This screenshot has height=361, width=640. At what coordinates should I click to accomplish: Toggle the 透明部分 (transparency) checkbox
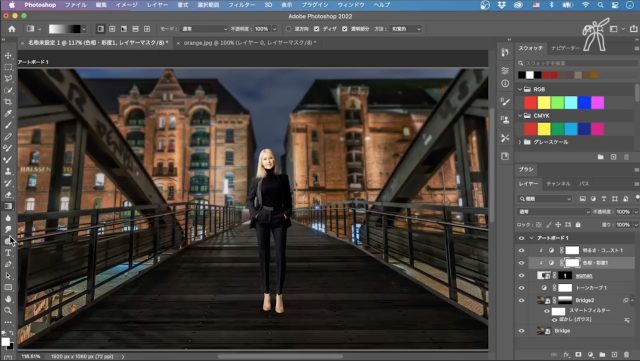coord(345,29)
